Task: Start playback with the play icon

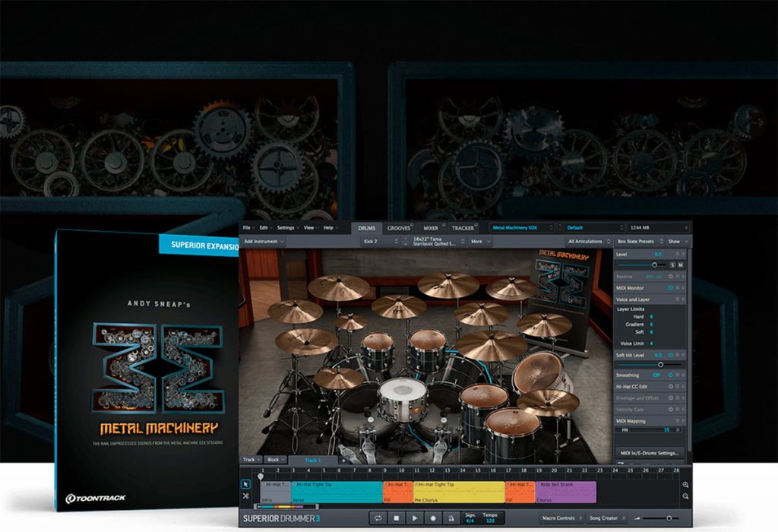Action: point(414,518)
